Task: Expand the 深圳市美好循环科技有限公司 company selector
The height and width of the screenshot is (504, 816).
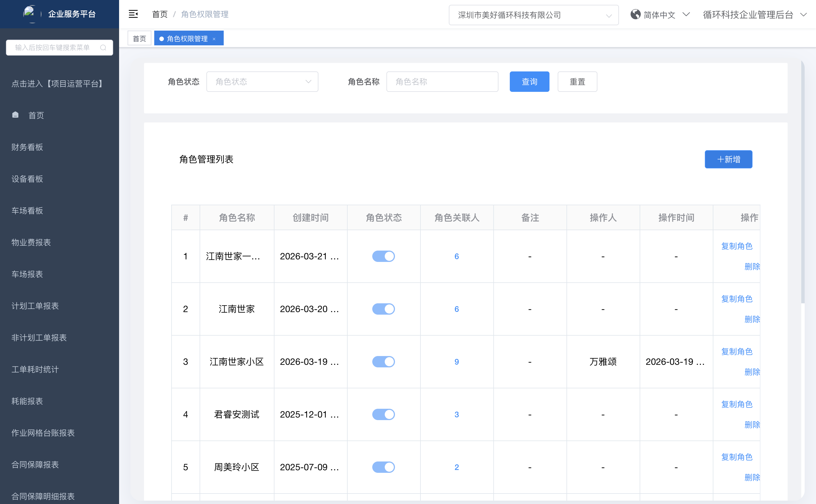Action: coord(533,15)
